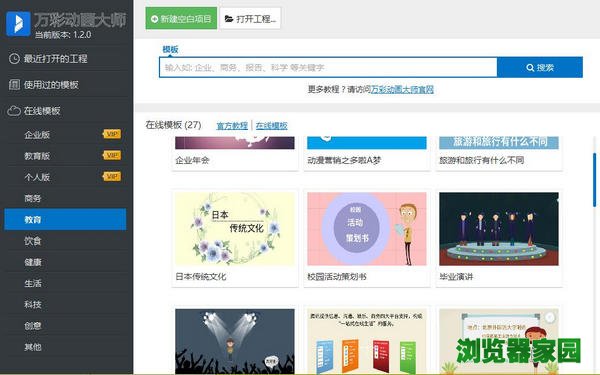
Task: Follow the 在线模板 link next to 官方教程
Action: (x=272, y=126)
